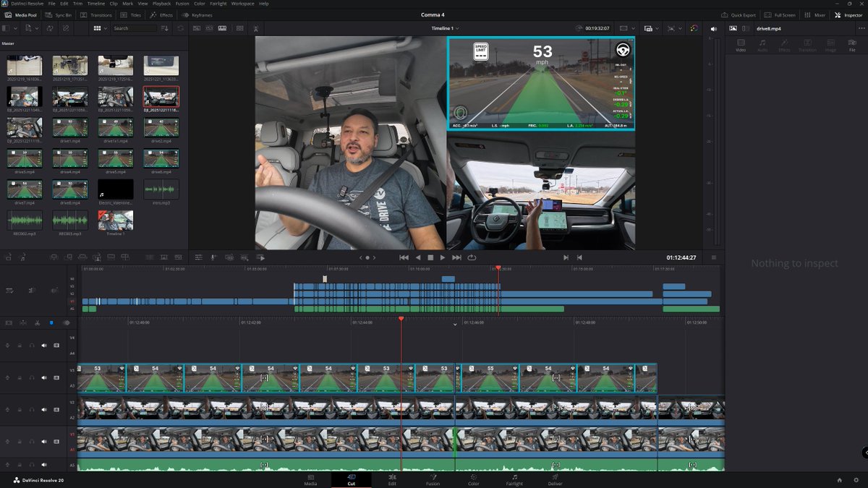Expand the Timeline 1 name dropdown

445,28
